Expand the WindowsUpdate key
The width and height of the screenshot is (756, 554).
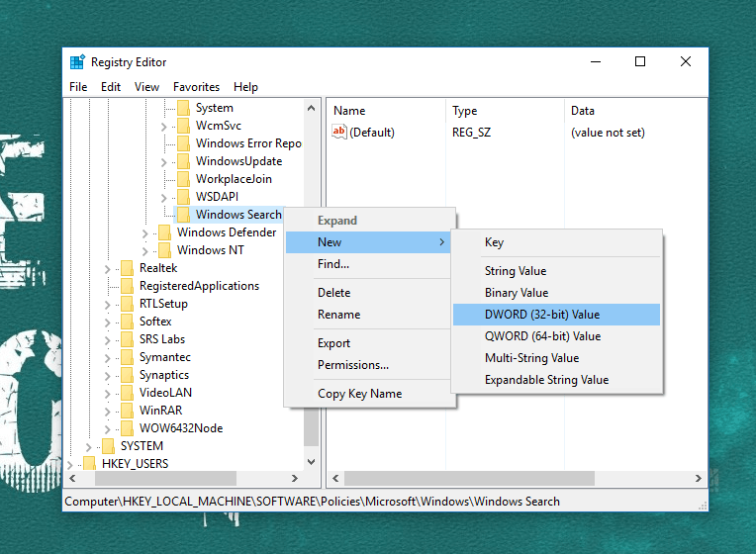click(164, 162)
